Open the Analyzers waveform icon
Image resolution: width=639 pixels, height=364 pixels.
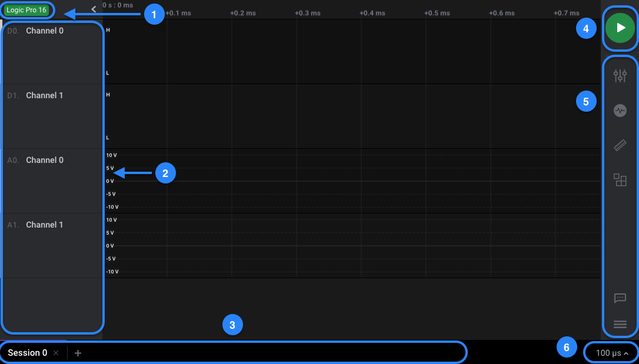[620, 110]
